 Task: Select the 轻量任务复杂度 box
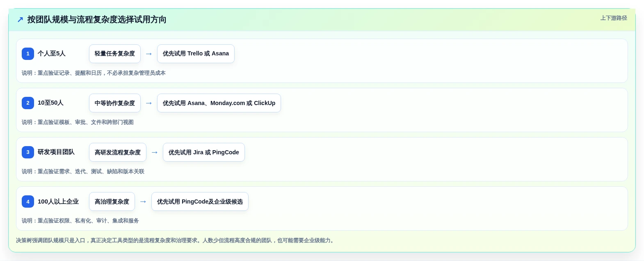[x=115, y=54]
